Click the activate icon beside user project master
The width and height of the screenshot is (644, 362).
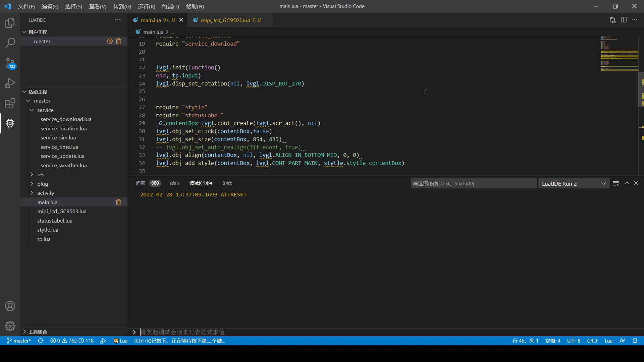[x=110, y=41]
